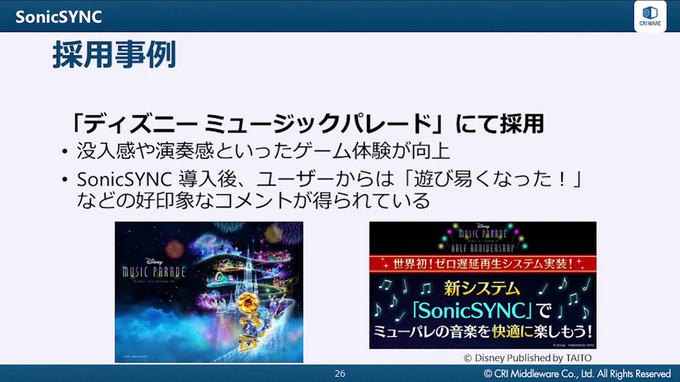Viewport: 680px width, 382px height.
Task: Open the Half Anniversary SonicSYNC banner image
Action: click(483, 285)
